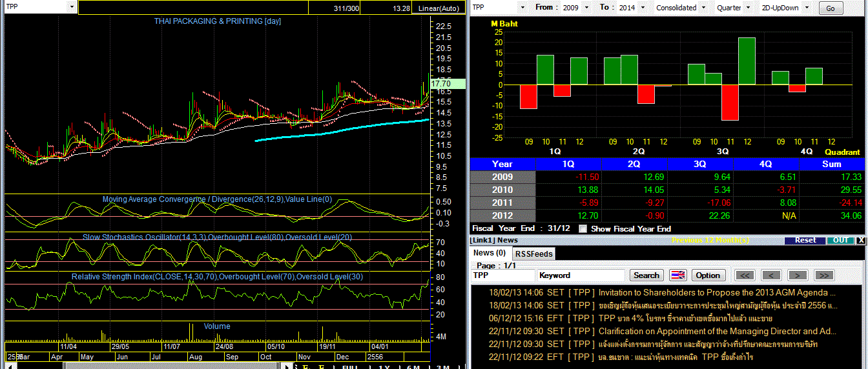Set chart range to FULL
Screen dimensions: 868x369
351,367
